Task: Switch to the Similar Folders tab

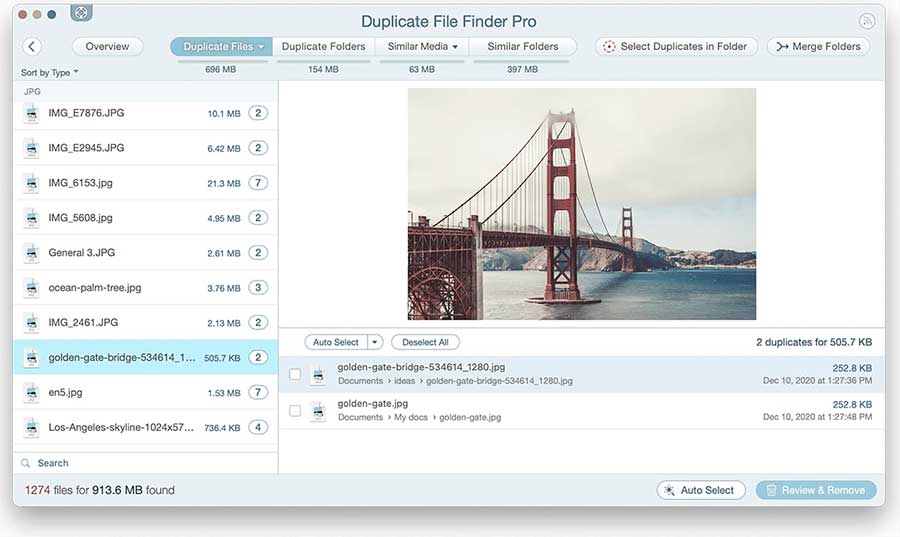Action: tap(523, 47)
